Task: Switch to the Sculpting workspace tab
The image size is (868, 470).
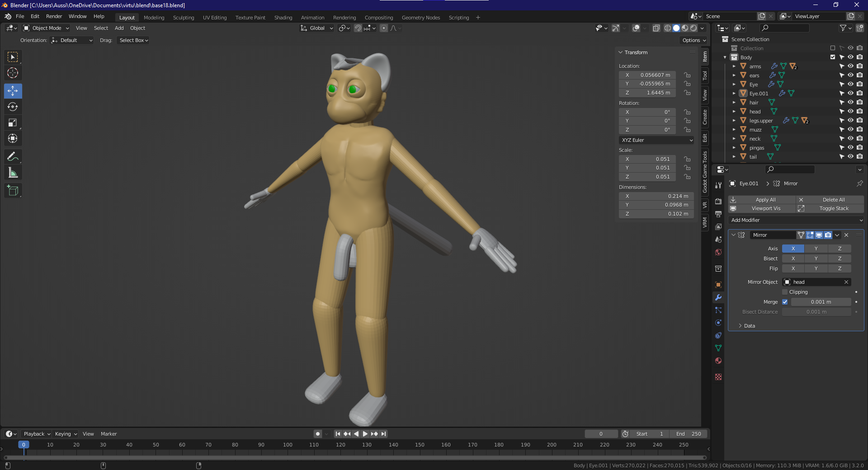Action: [x=184, y=18]
